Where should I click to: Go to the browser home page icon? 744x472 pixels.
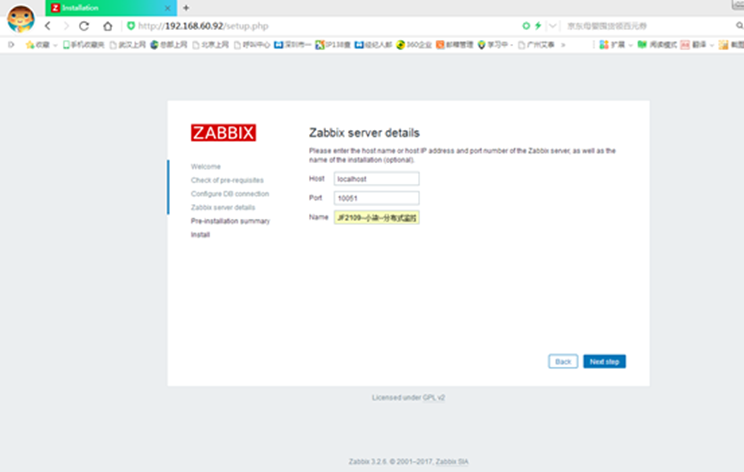(108, 26)
